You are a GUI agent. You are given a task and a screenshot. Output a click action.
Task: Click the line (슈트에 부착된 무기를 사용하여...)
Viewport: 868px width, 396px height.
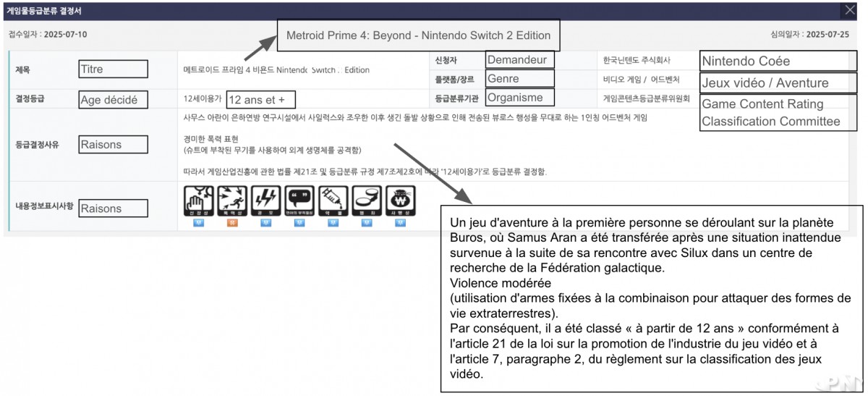(x=273, y=150)
